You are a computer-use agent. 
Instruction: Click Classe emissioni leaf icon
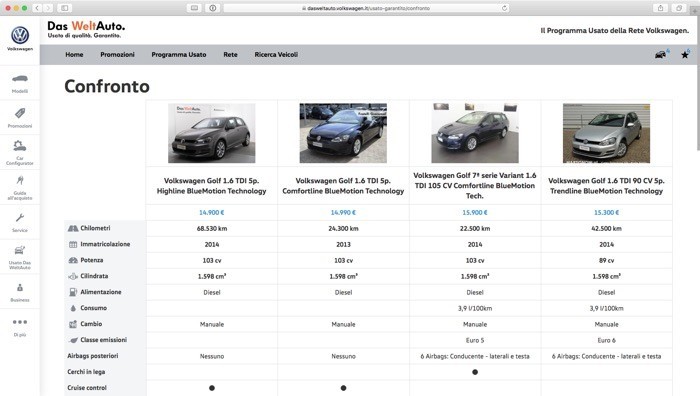point(73,340)
